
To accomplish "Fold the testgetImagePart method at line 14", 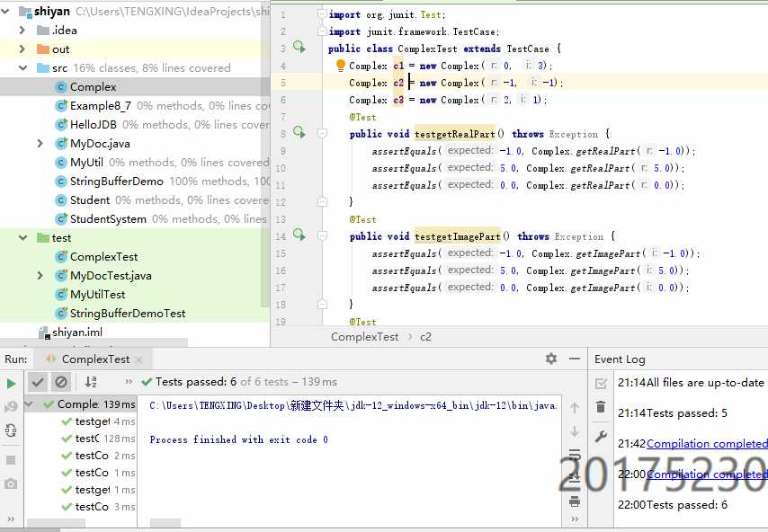I will 322,236.
